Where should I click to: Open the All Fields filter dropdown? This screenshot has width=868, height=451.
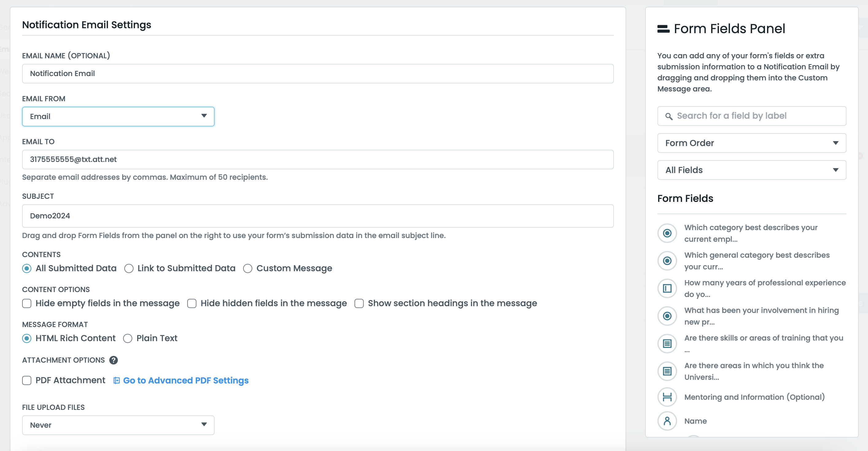point(751,170)
